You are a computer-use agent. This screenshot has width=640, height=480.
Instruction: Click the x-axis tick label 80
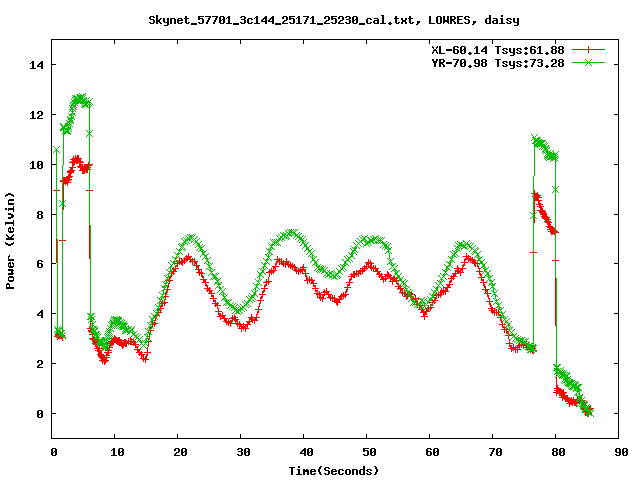(x=558, y=452)
